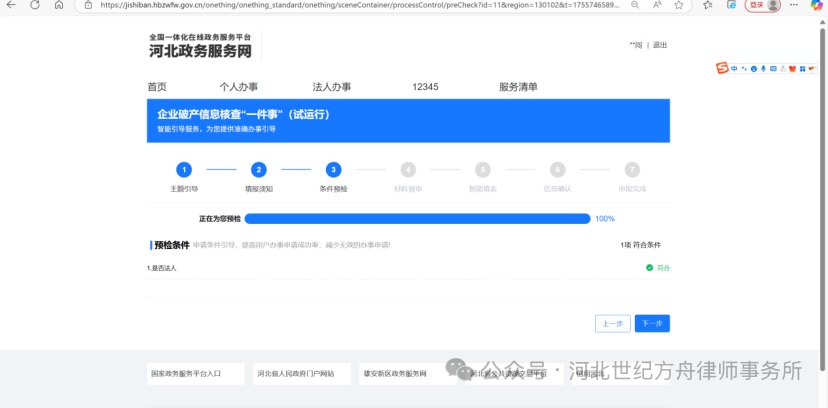
Task: Click the Sogou input method S logo
Action: (x=722, y=69)
